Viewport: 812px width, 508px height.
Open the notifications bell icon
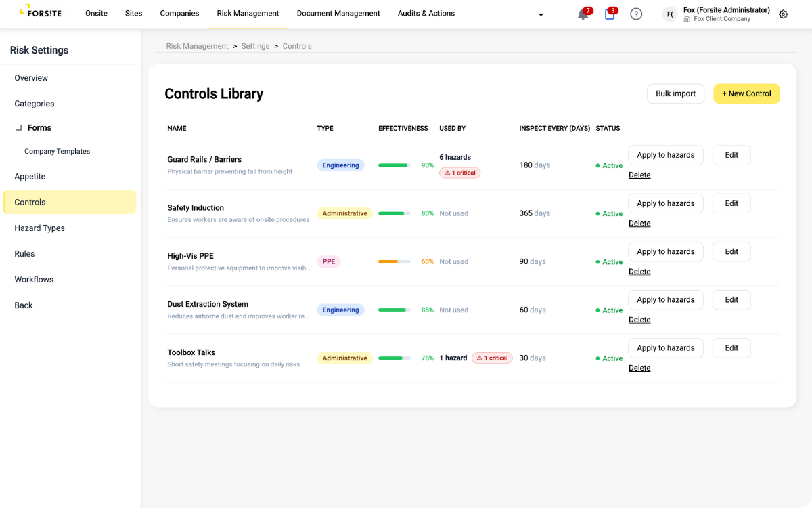click(583, 14)
